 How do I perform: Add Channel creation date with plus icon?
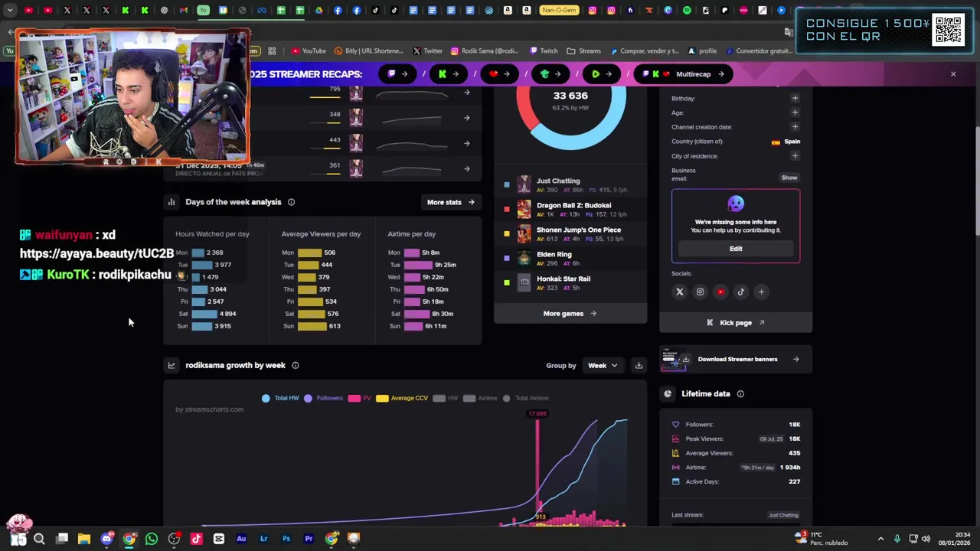click(x=795, y=127)
